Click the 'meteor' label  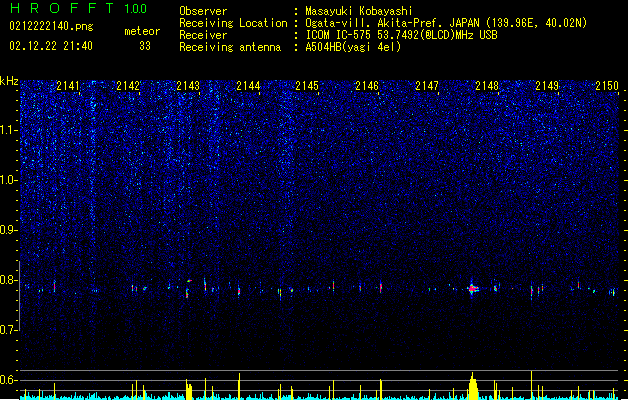pos(142,31)
